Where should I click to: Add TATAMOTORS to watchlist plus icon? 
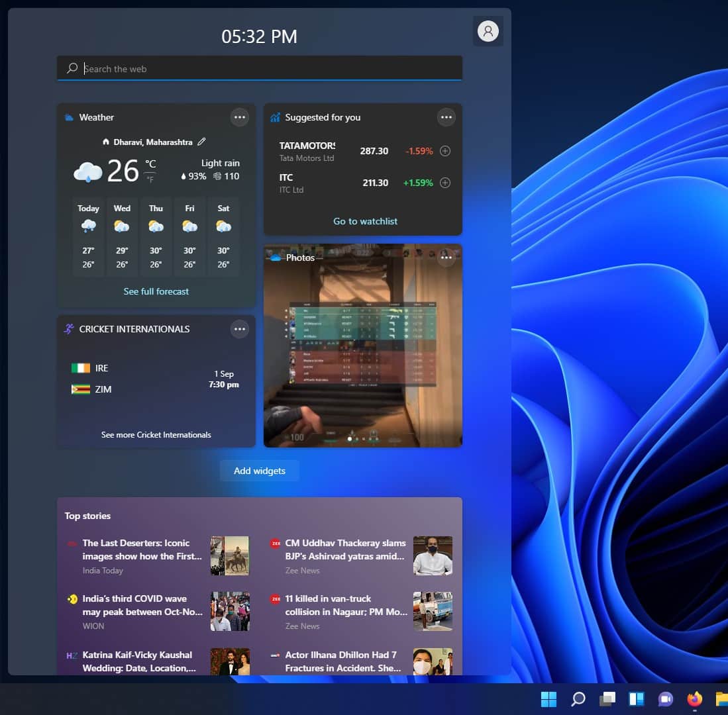(444, 151)
